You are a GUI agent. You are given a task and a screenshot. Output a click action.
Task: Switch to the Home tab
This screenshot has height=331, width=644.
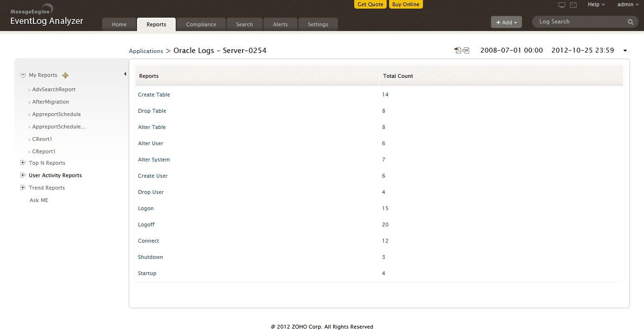[119, 24]
